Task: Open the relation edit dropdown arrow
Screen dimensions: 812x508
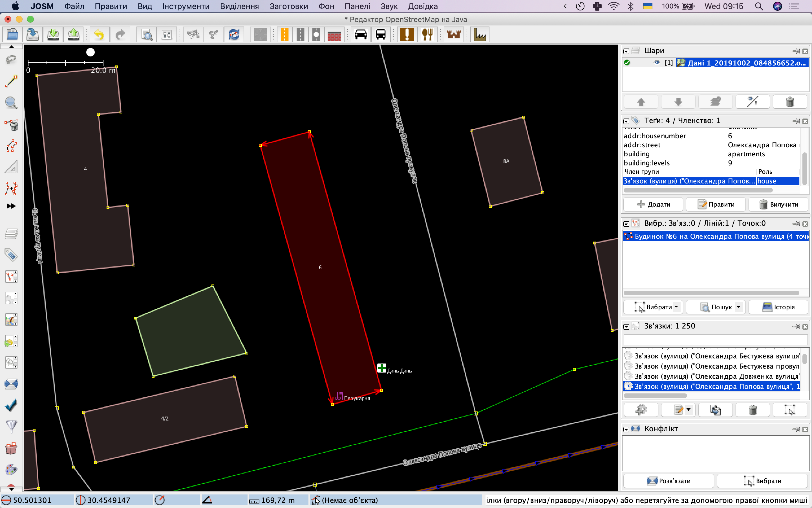Action: [689, 410]
